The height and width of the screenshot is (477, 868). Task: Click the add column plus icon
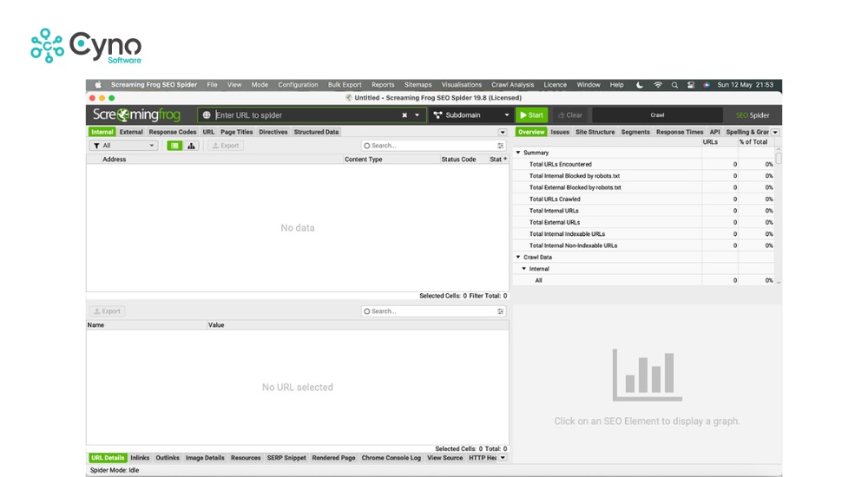505,160
